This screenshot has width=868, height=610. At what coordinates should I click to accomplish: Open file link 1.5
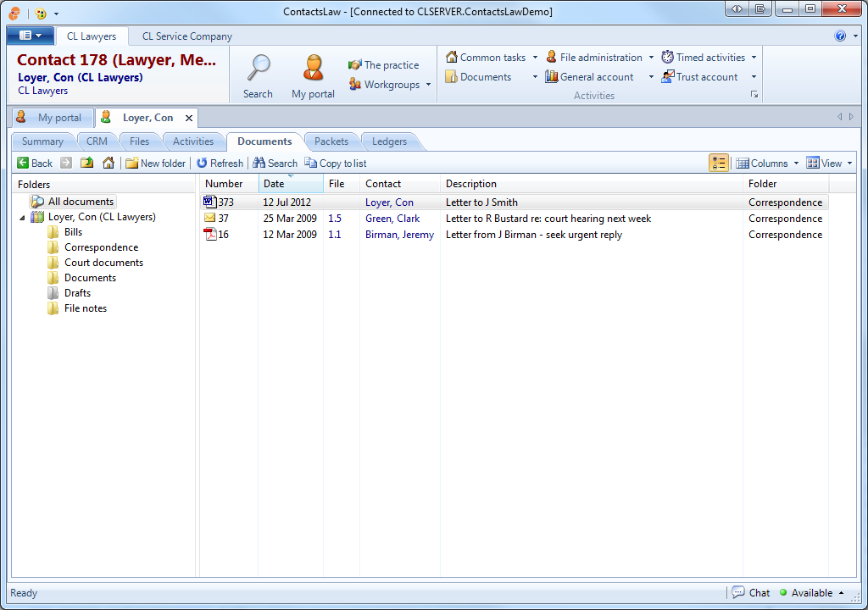coord(335,218)
